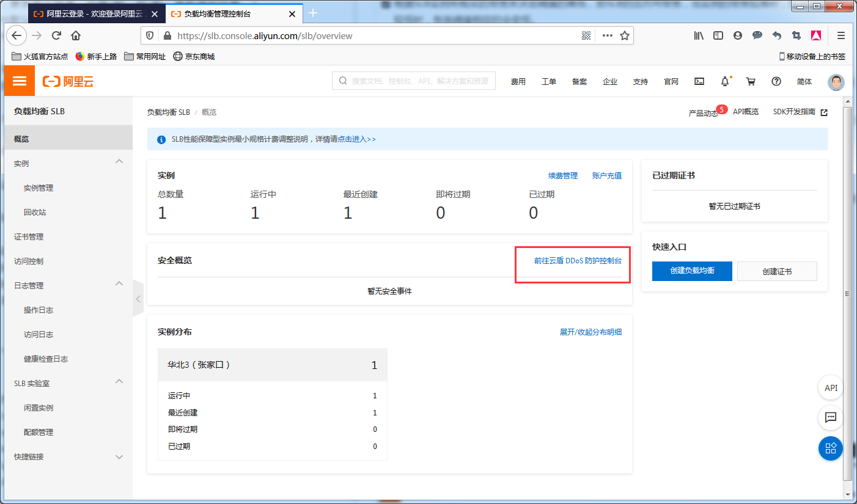857x504 pixels.
Task: Expand the 快捷链接 sidebar section
Action: point(119,457)
